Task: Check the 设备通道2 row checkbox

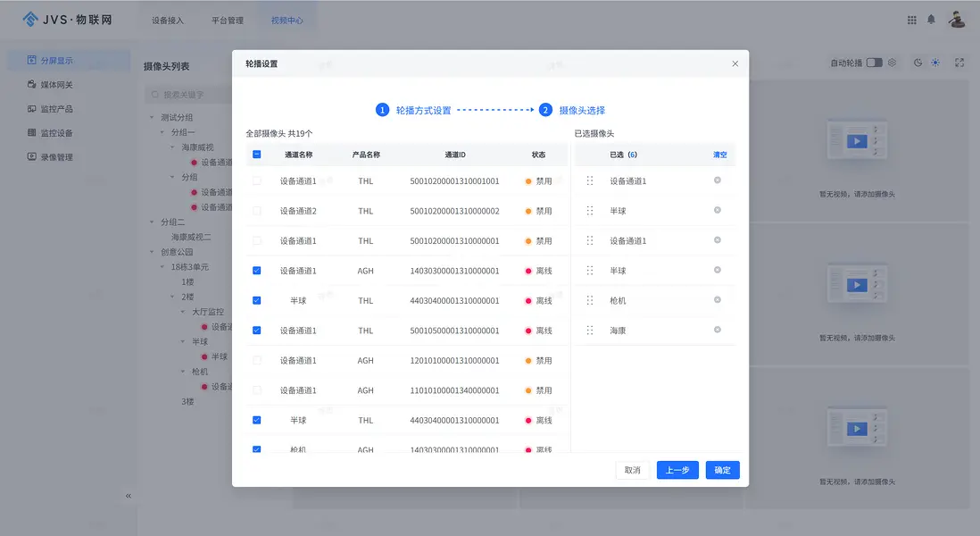Action: pyautogui.click(x=257, y=211)
